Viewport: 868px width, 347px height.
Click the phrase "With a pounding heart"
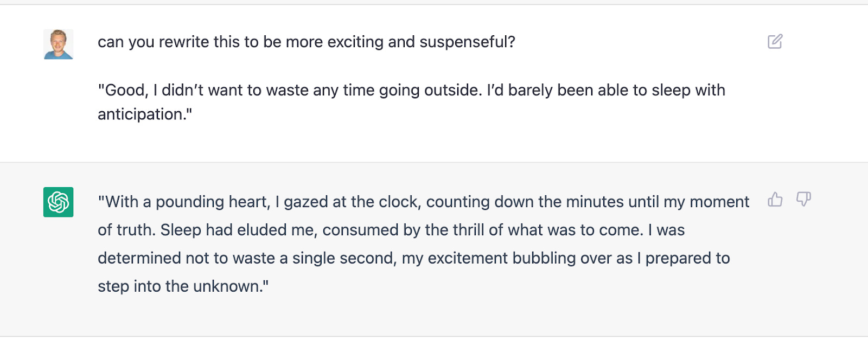pos(184,202)
